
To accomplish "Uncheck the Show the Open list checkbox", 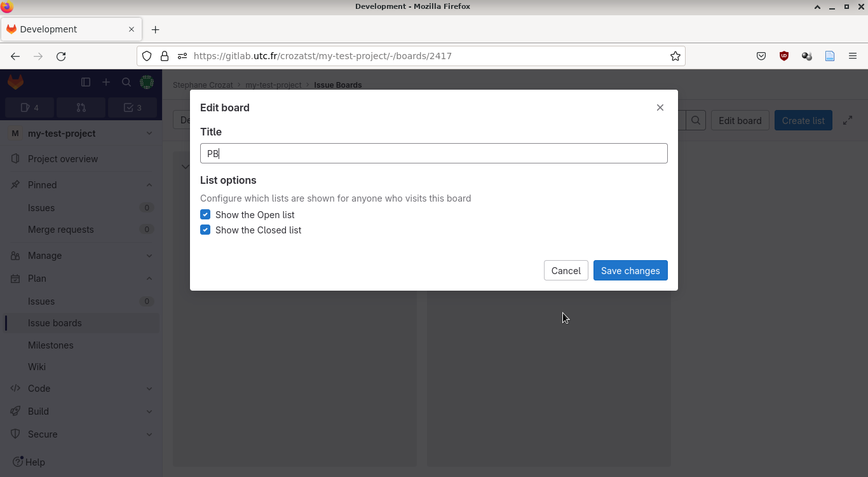I will point(205,215).
